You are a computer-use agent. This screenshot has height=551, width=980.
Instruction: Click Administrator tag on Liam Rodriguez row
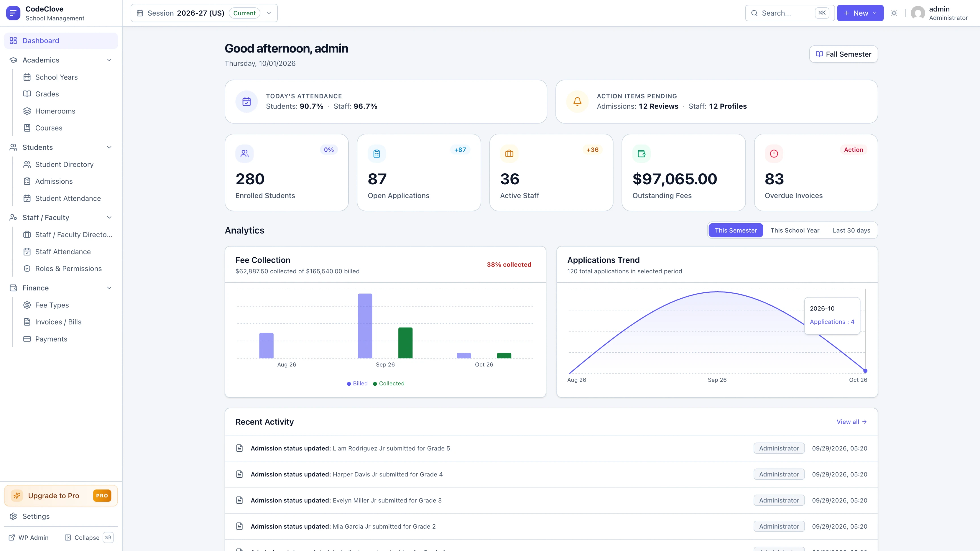coord(779,448)
